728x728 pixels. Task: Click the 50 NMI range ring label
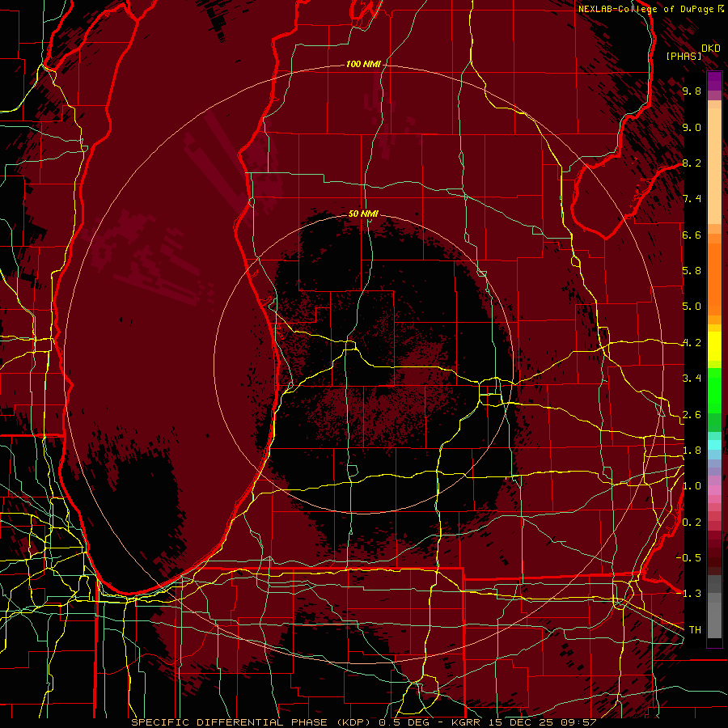(363, 214)
